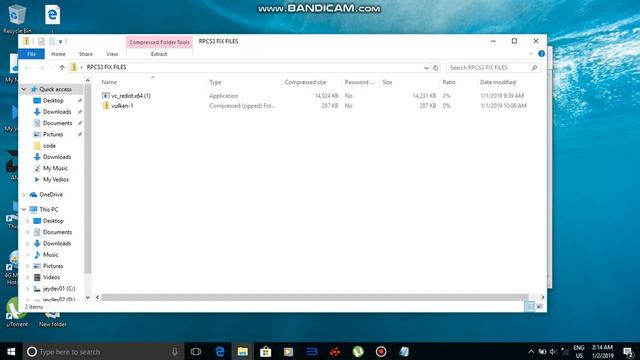Refresh the RPCS3 FIX FILES folder
Viewport: 640px width, 360px height.
[436, 68]
